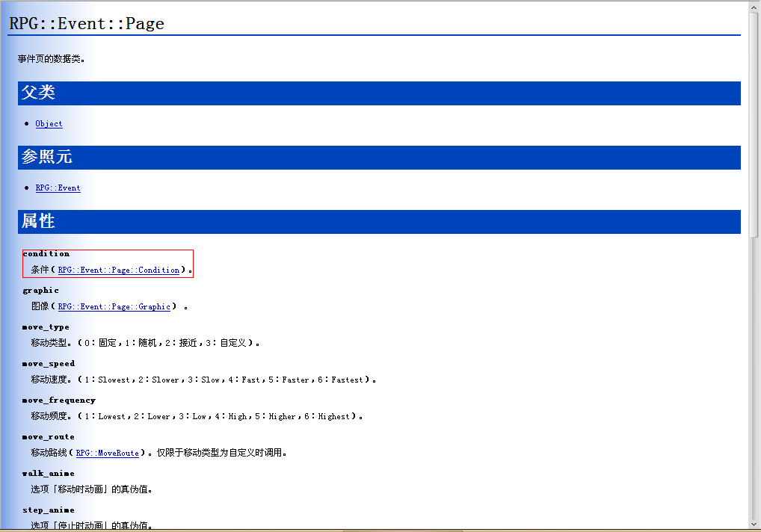This screenshot has height=532, width=761.
Task: Click the 参照元 section header
Action: (379, 158)
